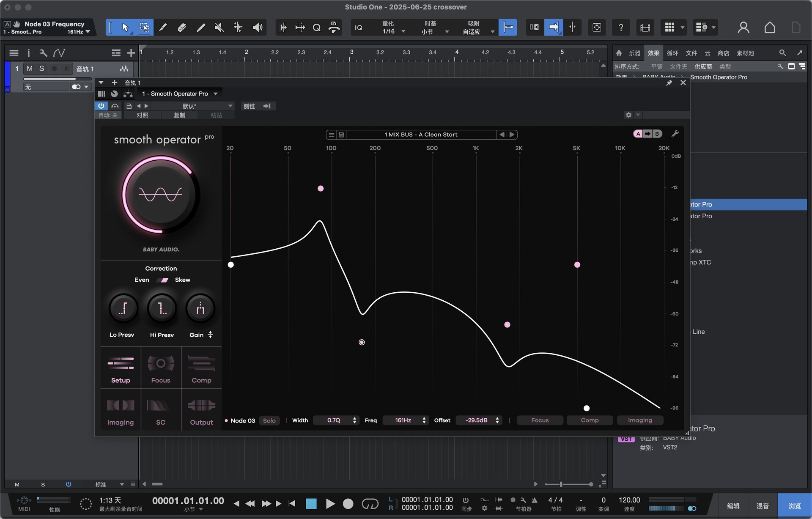
Task: Pin the plugin window
Action: tap(669, 82)
